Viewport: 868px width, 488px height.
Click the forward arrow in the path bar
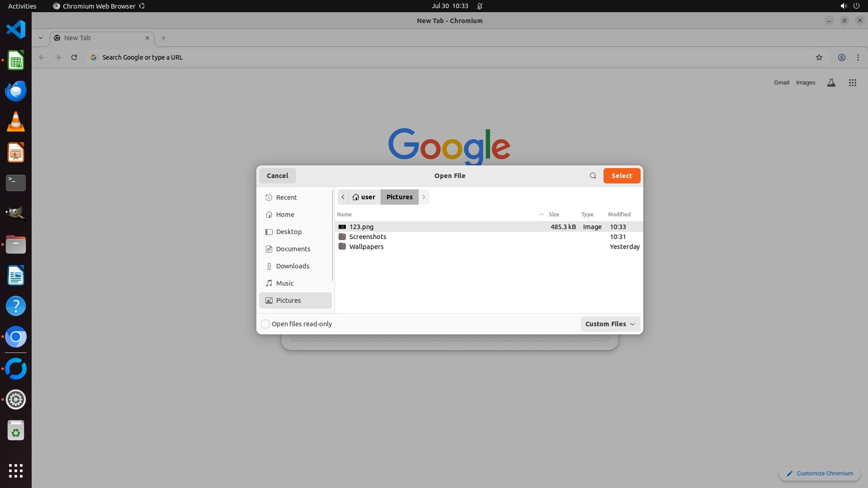pos(424,197)
